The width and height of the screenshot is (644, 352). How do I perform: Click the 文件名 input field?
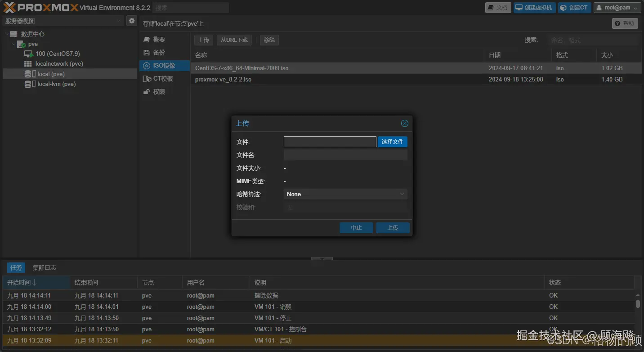click(345, 155)
